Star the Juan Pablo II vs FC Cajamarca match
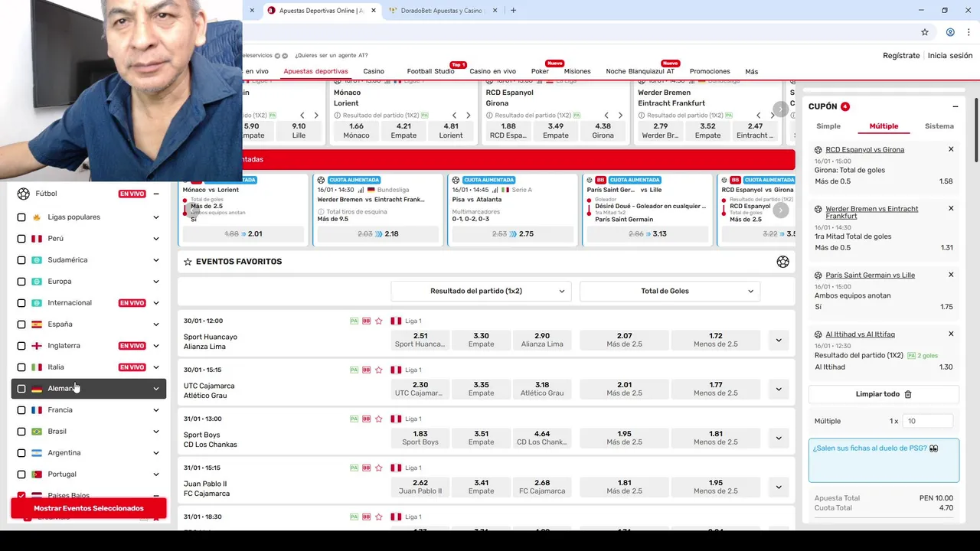This screenshot has height=551, width=980. tap(378, 468)
